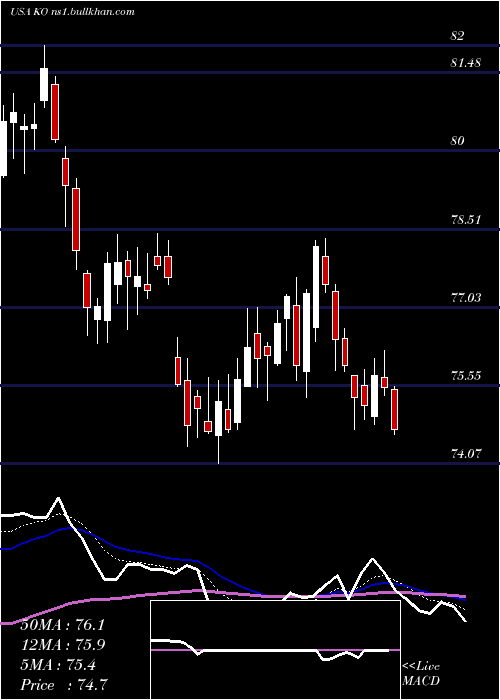Click the 50MA : 76.1 readout
Image resolution: width=500 pixels, height=700 pixels.
(x=62, y=625)
